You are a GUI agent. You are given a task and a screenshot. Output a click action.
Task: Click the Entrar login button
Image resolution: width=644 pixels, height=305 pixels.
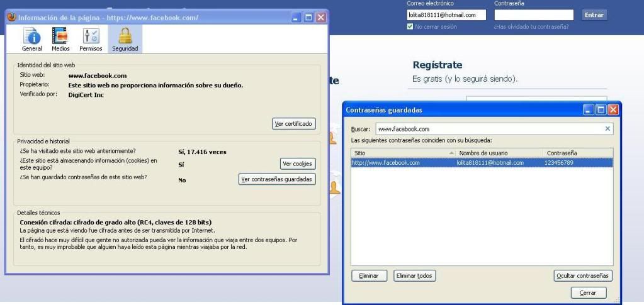(594, 15)
